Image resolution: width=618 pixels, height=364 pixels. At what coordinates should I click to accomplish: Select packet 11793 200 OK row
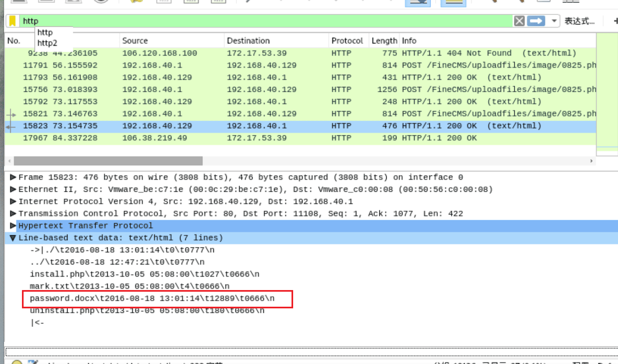point(300,77)
